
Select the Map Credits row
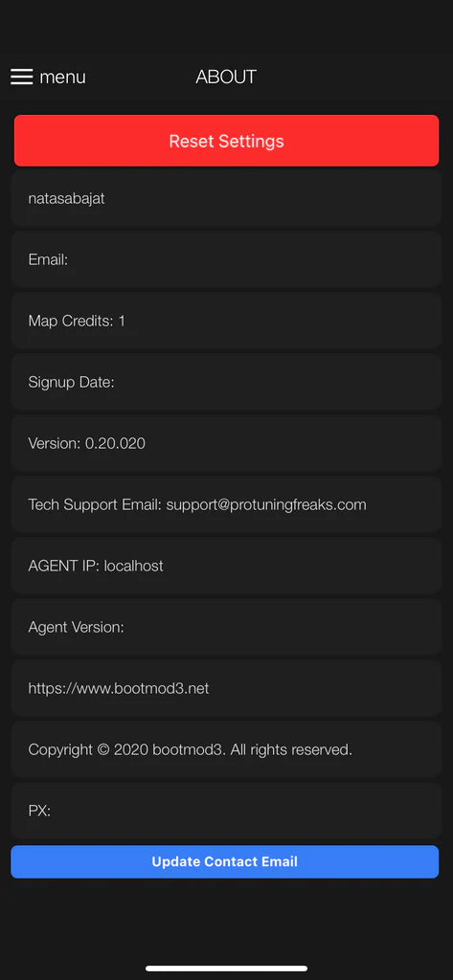pos(226,322)
